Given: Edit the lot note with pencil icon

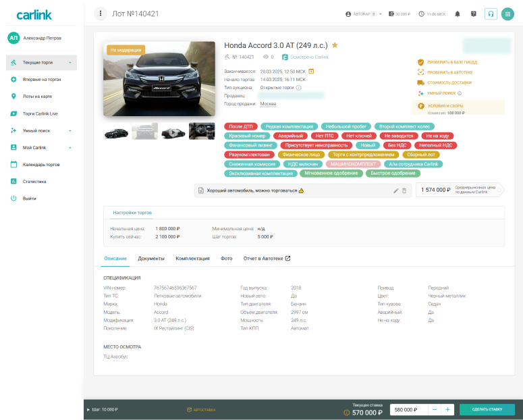Looking at the screenshot, I should pyautogui.click(x=396, y=191).
